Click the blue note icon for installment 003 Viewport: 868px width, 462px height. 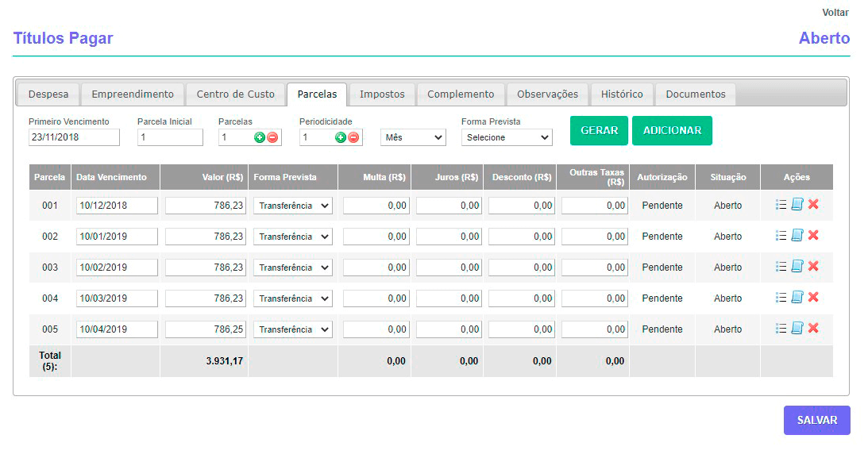coord(797,267)
